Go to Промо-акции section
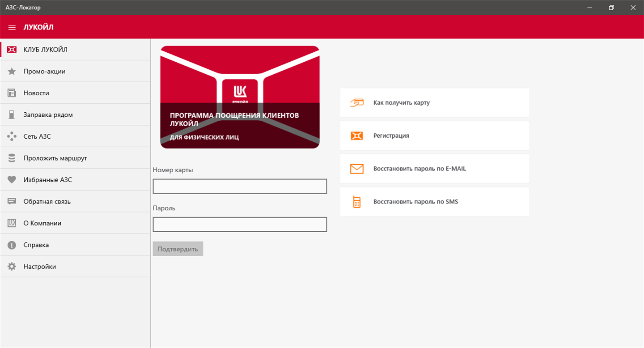Viewport: 644px width, 348px height. [x=75, y=72]
